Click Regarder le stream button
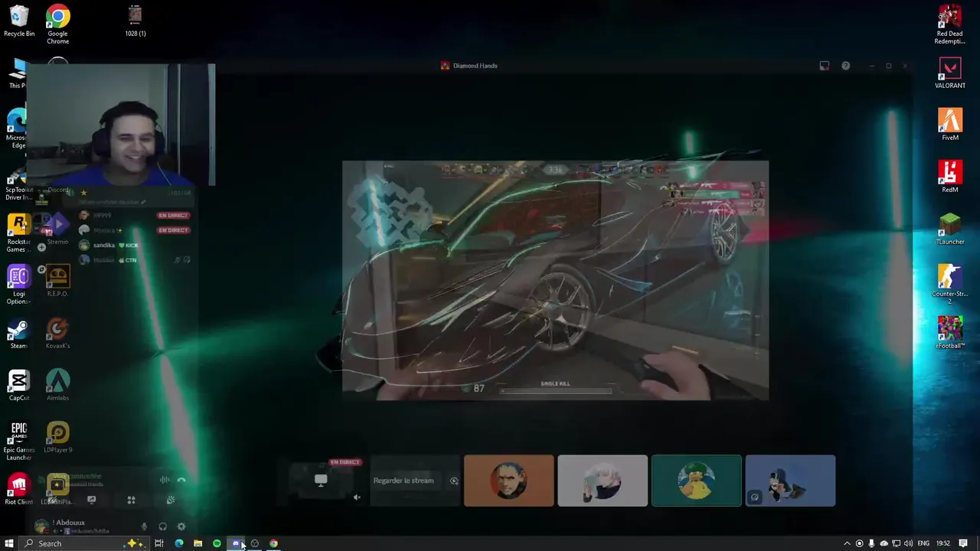Screen dimensions: 980x551 coord(403,481)
